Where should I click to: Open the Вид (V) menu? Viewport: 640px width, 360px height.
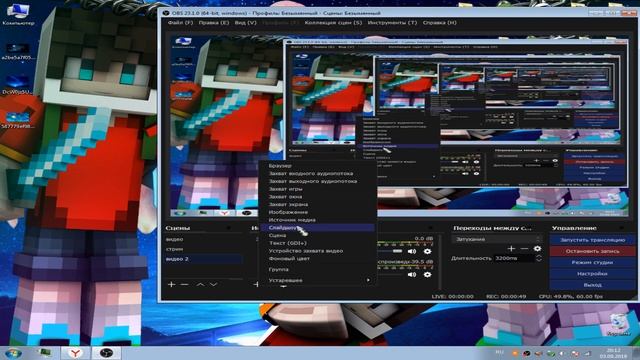[x=245, y=23]
